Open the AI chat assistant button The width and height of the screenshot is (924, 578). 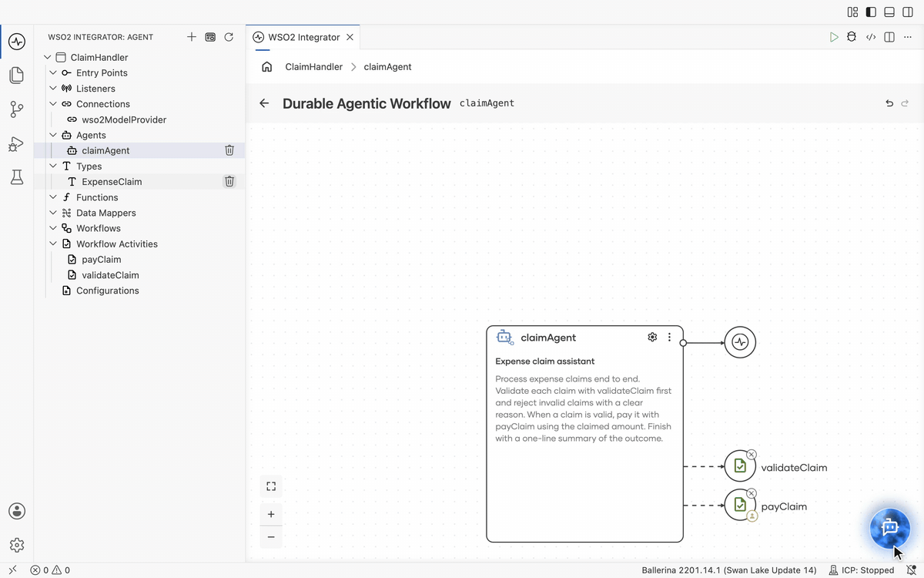890,528
